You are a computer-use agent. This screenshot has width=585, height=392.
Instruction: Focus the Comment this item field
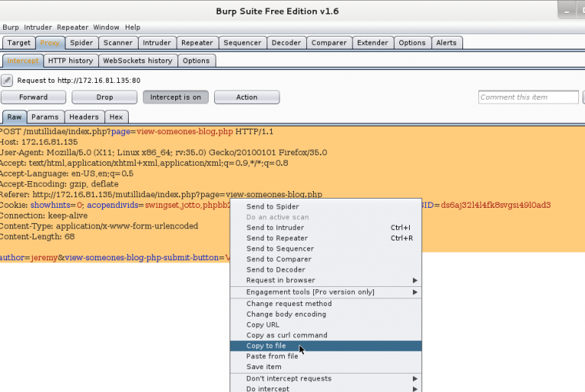pos(529,97)
